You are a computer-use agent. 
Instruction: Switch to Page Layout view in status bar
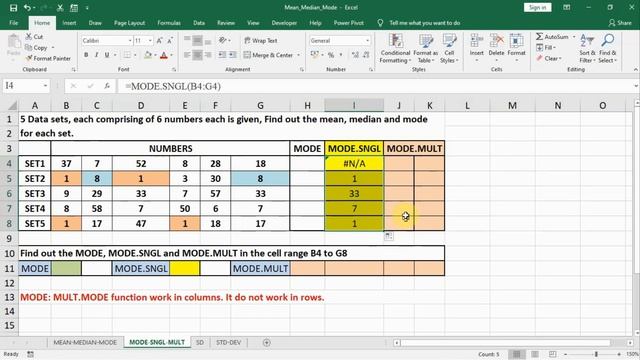(x=535, y=354)
